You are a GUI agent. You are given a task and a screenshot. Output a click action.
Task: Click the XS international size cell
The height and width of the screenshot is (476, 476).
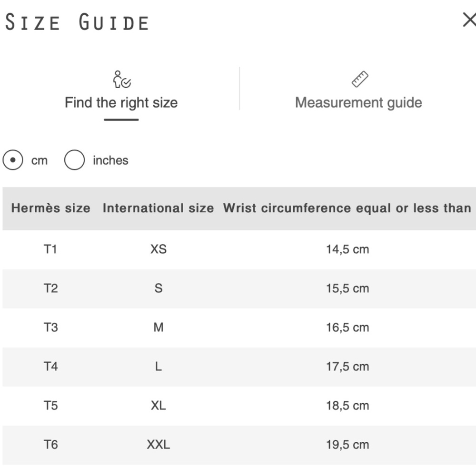point(159,249)
